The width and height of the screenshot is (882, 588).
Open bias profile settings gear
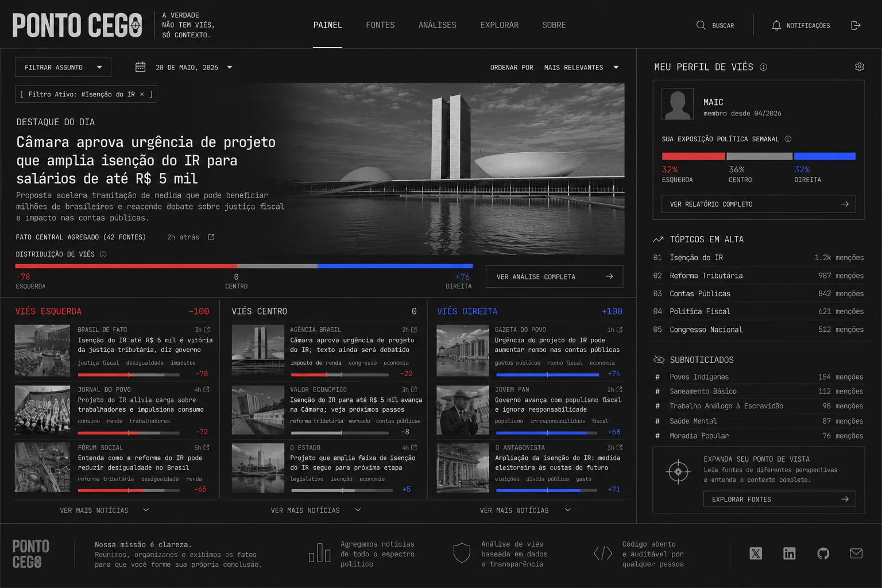(860, 67)
